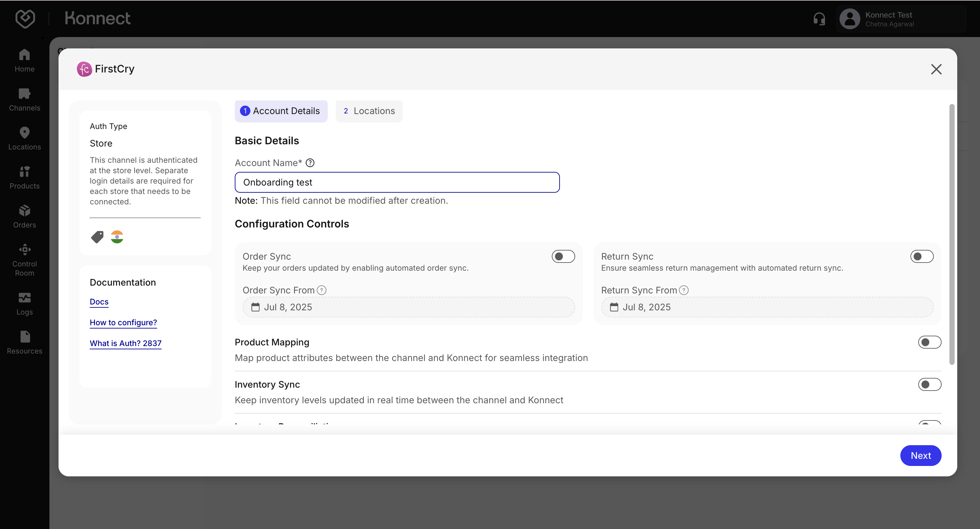Go to Locations in the sidebar
The width and height of the screenshot is (980, 529).
tap(24, 138)
